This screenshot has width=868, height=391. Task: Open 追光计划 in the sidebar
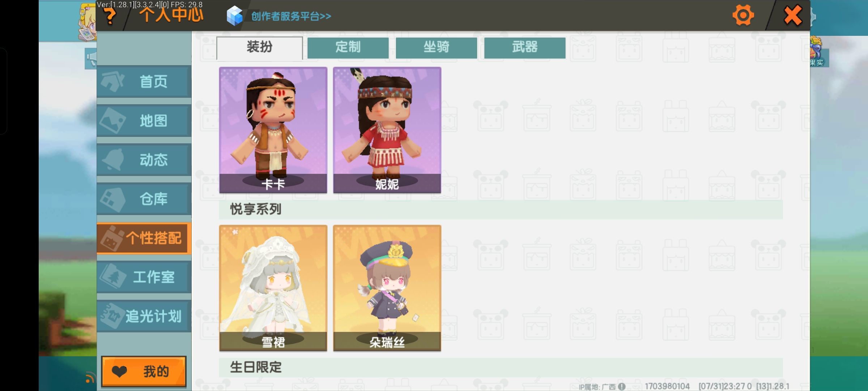coord(144,316)
